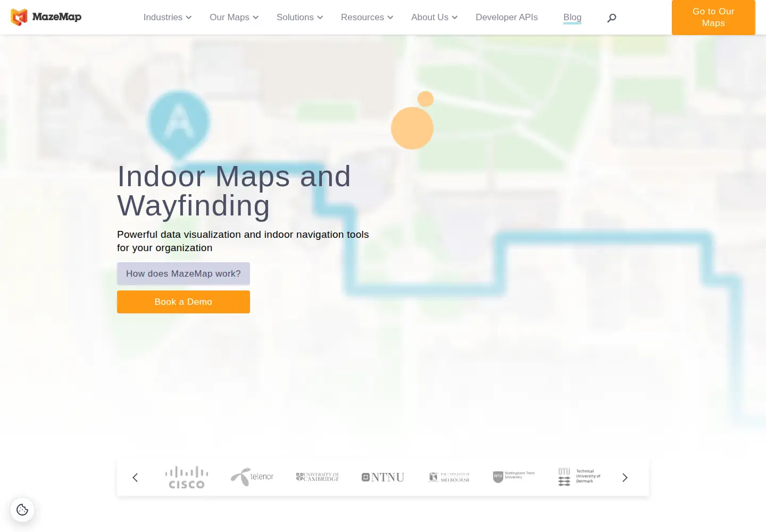The width and height of the screenshot is (766, 532).
Task: Open cookie settings icon
Action: 22,510
